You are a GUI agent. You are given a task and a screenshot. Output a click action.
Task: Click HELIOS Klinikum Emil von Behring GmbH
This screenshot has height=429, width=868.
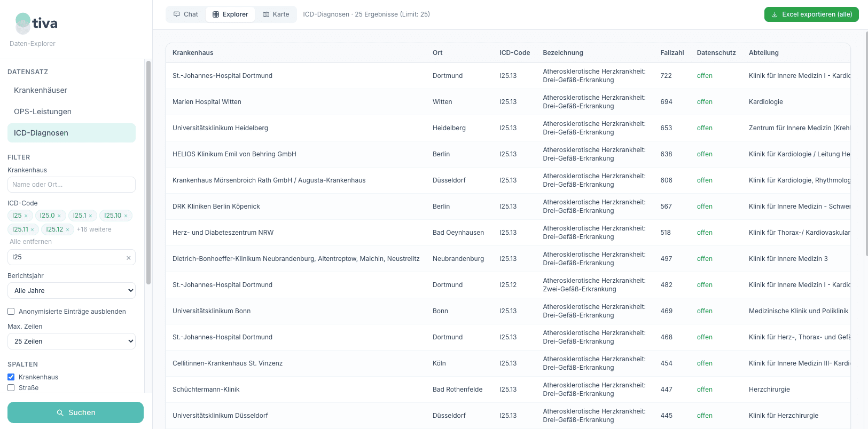[x=234, y=154]
